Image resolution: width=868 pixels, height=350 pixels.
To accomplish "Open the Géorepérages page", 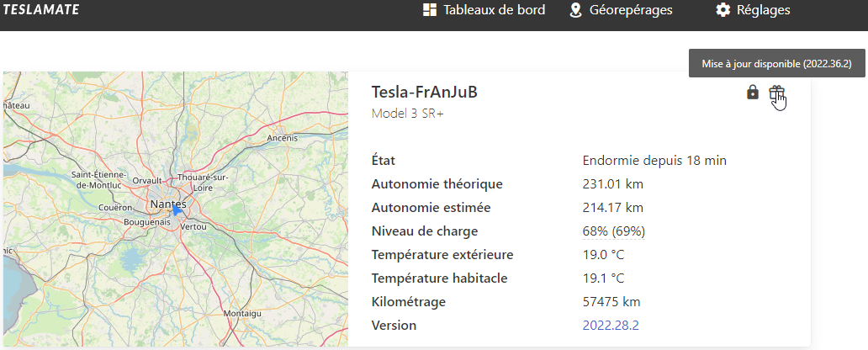I will (621, 10).
